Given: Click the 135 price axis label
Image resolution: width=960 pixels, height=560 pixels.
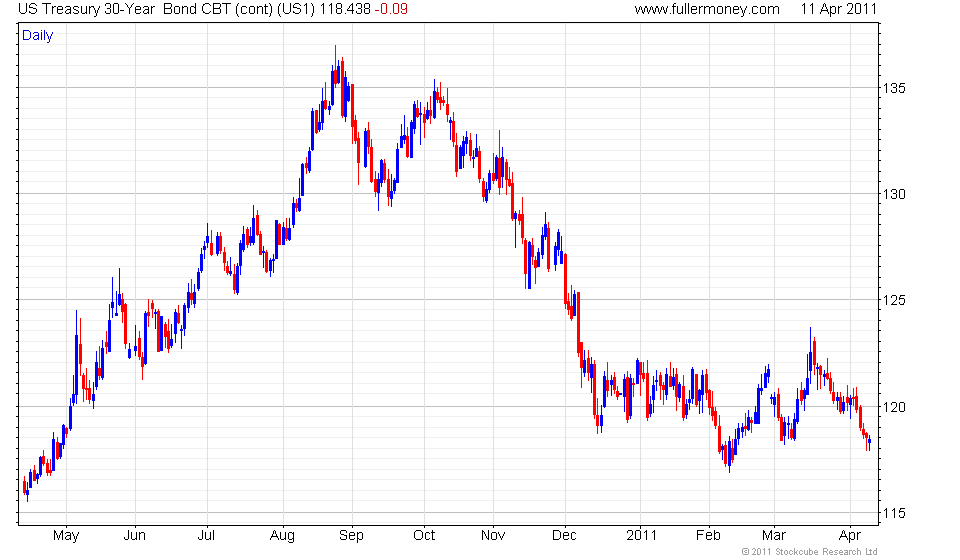Looking at the screenshot, I should tap(893, 88).
